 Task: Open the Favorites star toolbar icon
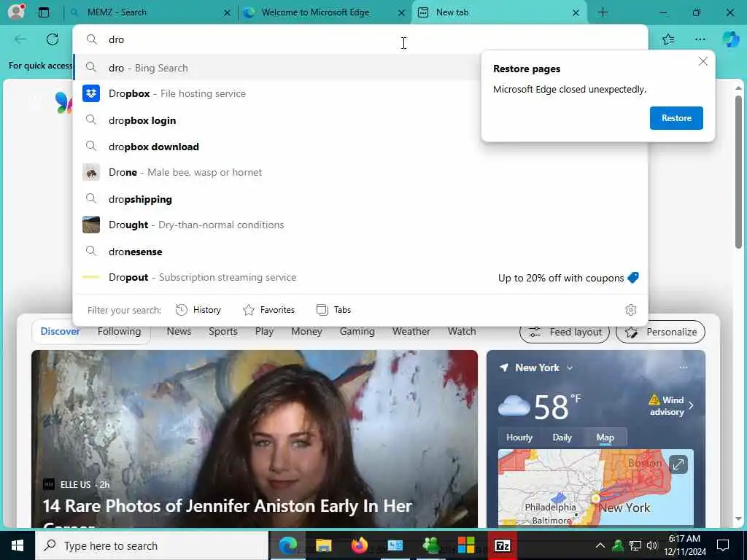point(668,39)
